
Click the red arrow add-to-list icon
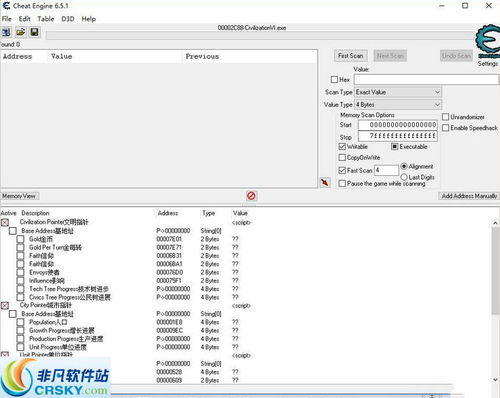tap(325, 182)
